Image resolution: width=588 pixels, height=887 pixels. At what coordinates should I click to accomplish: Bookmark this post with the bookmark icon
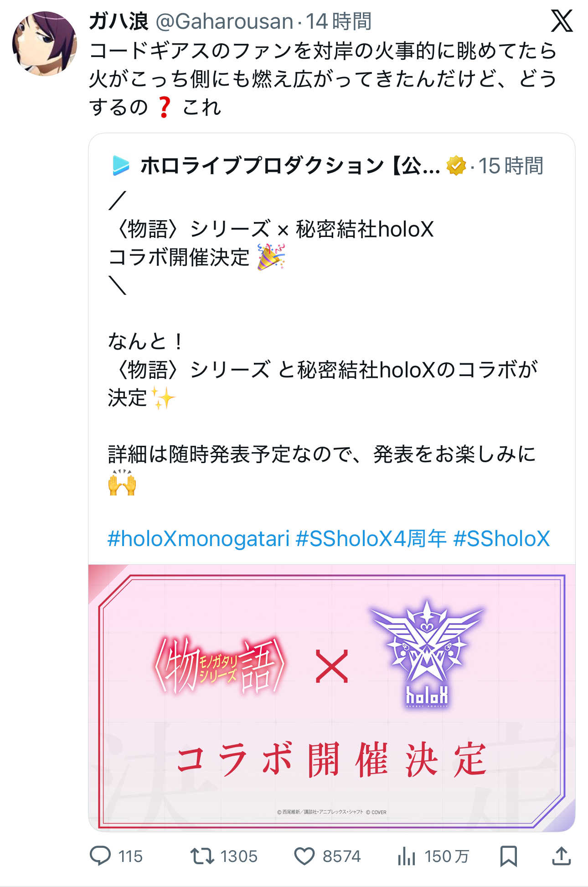tap(508, 856)
